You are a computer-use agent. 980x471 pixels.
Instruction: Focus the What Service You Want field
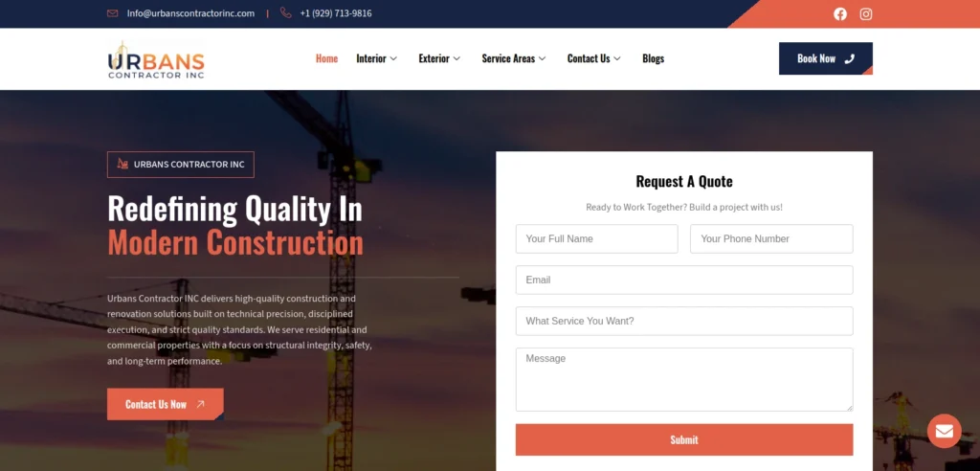(683, 321)
